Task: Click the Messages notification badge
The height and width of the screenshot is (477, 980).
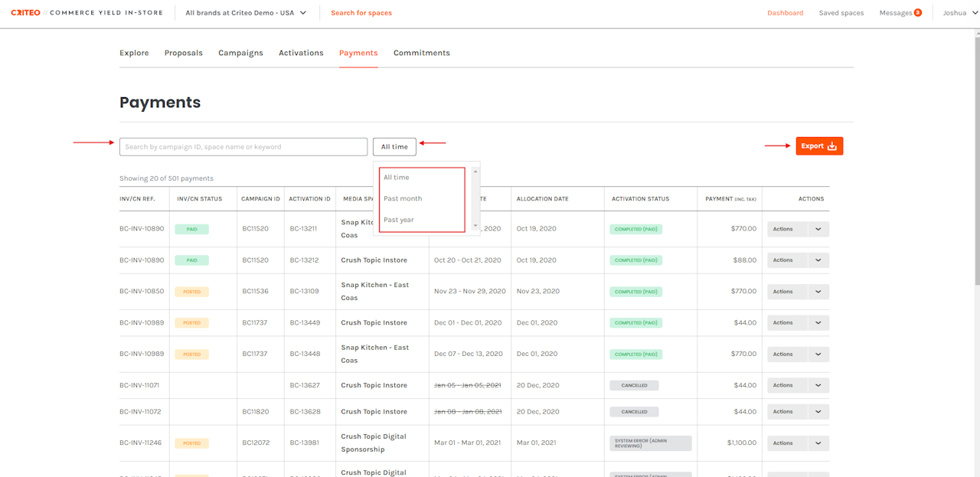Action: tap(917, 13)
